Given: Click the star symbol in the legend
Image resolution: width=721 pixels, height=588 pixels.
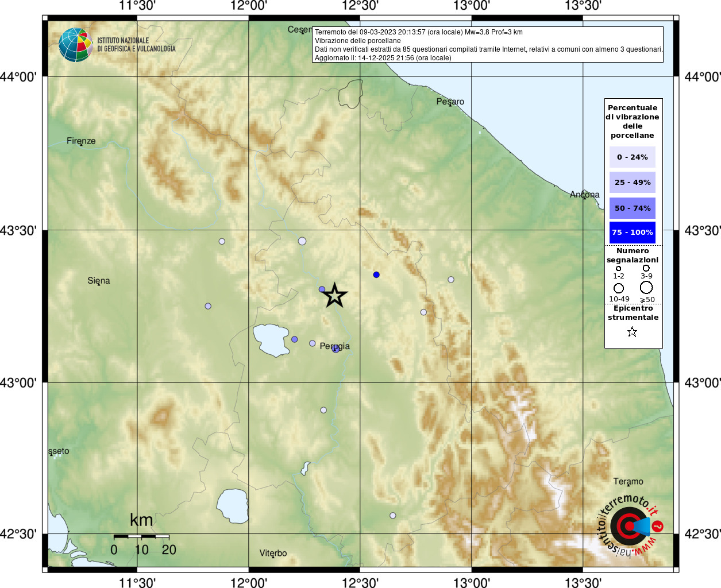Looking at the screenshot, I should (x=632, y=332).
